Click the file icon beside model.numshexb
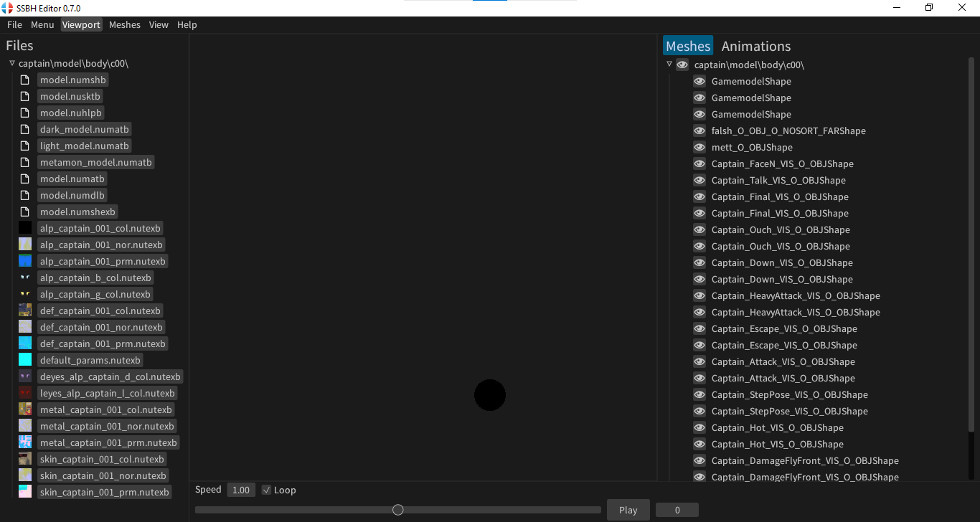Image resolution: width=980 pixels, height=522 pixels. coord(25,212)
